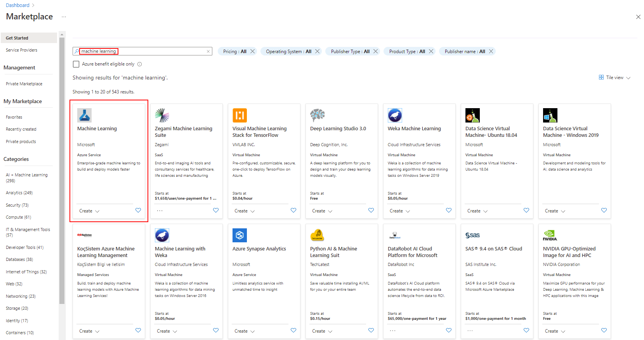Expand Create on Deep Learning Studio card
The image size is (644, 340).
pyautogui.click(x=322, y=211)
